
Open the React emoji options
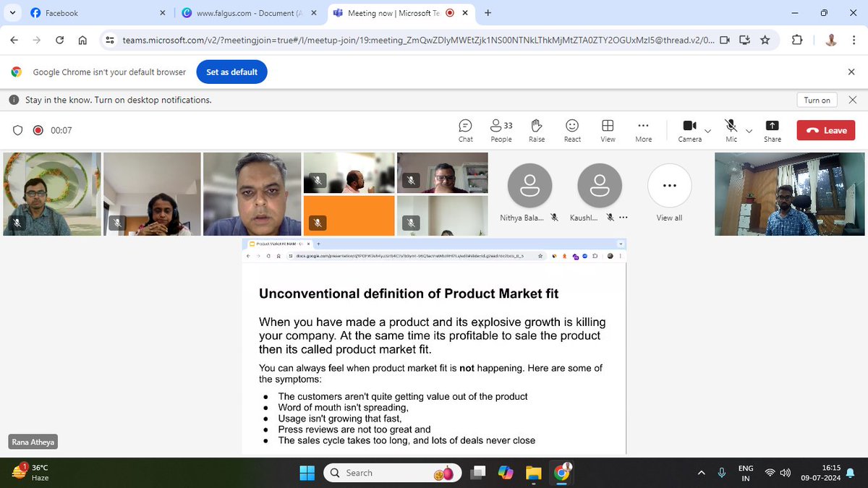[x=572, y=130]
